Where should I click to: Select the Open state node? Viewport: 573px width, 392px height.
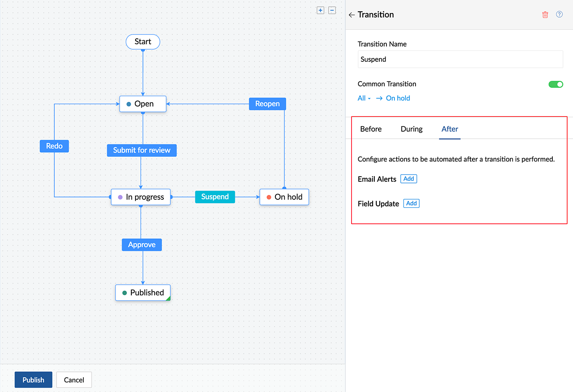tap(143, 104)
